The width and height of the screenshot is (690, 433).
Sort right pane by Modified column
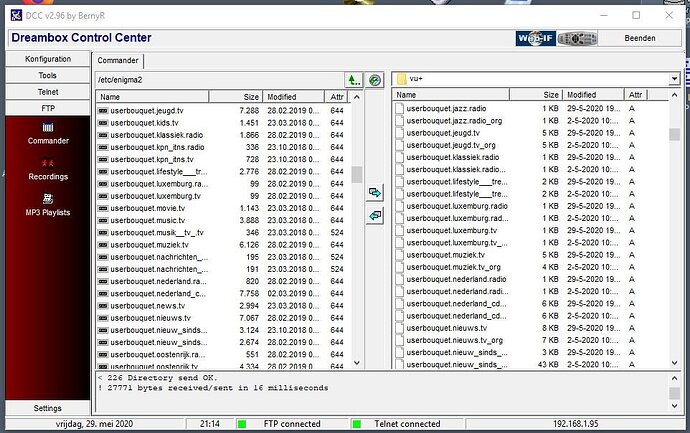593,95
